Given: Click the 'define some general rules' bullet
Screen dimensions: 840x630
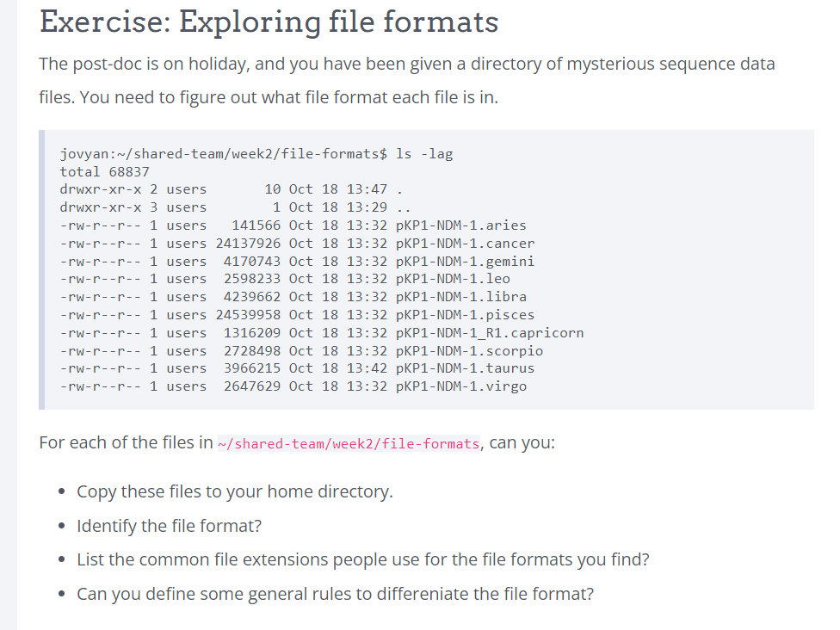Looking at the screenshot, I should point(335,594).
